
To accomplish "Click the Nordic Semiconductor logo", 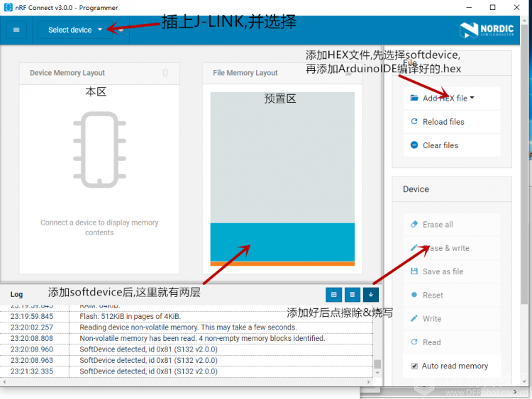I will pos(487,30).
